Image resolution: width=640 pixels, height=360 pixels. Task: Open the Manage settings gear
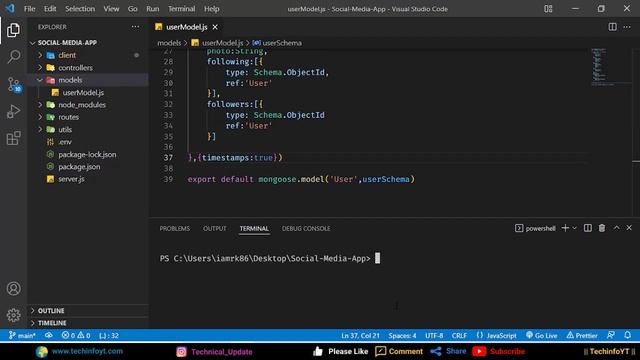coord(13,315)
